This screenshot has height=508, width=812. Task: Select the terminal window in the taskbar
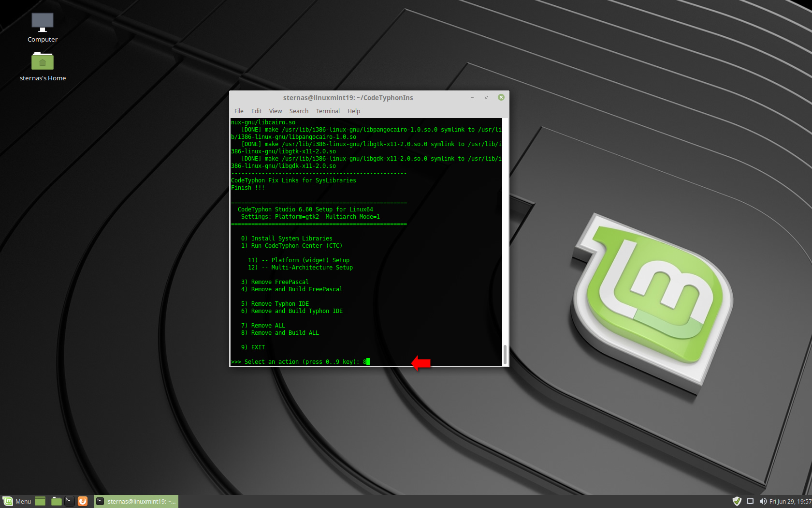coord(136,501)
